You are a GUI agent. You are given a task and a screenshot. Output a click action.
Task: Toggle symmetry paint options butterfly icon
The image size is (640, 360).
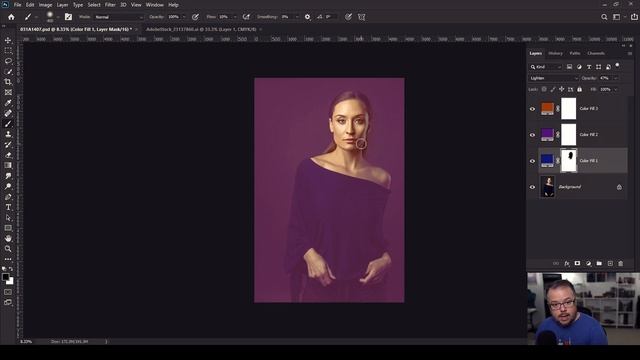tap(362, 17)
